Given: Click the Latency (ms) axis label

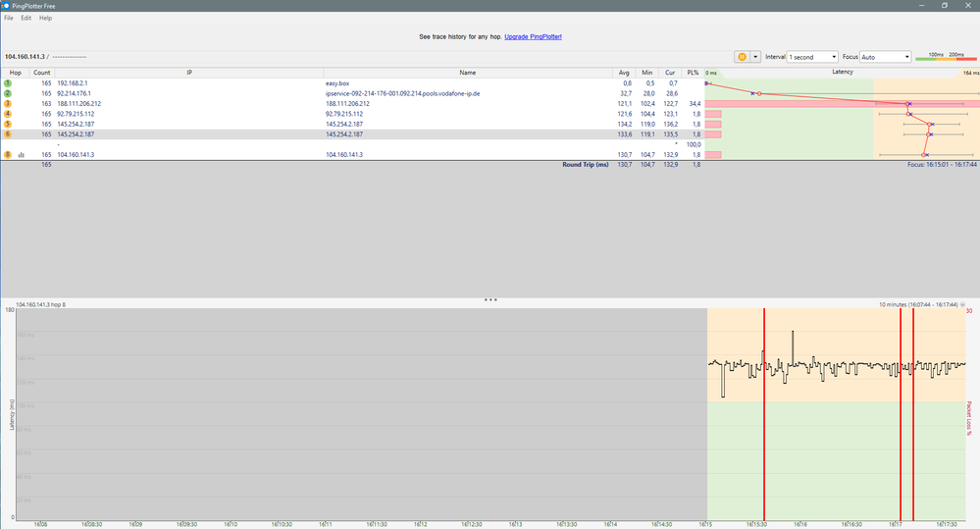Looking at the screenshot, I should pyautogui.click(x=12, y=414).
